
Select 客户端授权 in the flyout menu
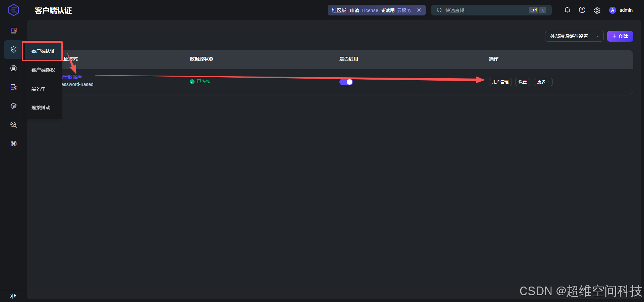point(43,70)
